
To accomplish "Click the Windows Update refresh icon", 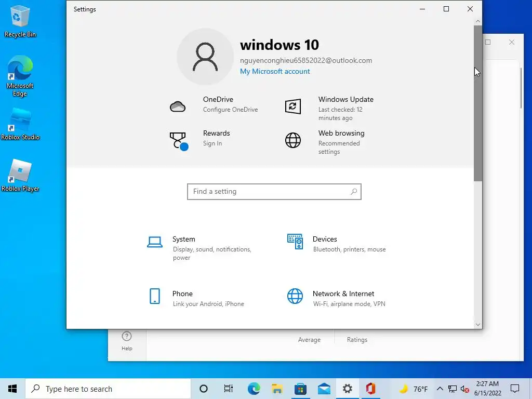I will (x=293, y=107).
